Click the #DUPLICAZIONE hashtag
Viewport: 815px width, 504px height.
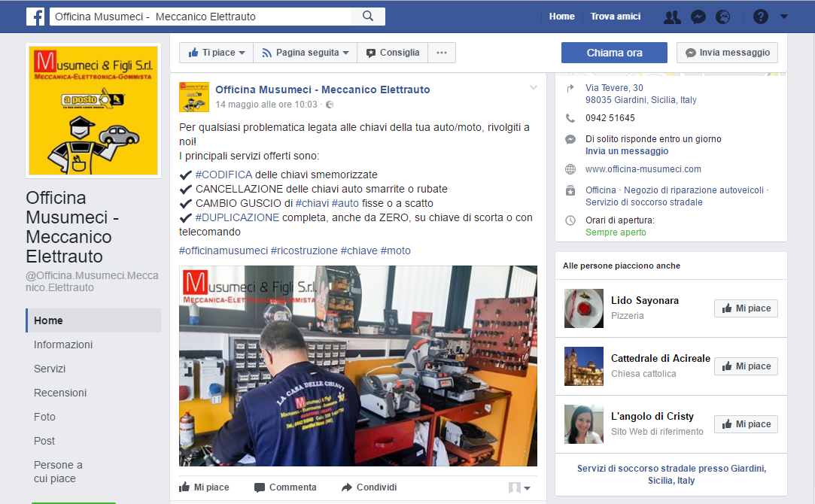[237, 217]
